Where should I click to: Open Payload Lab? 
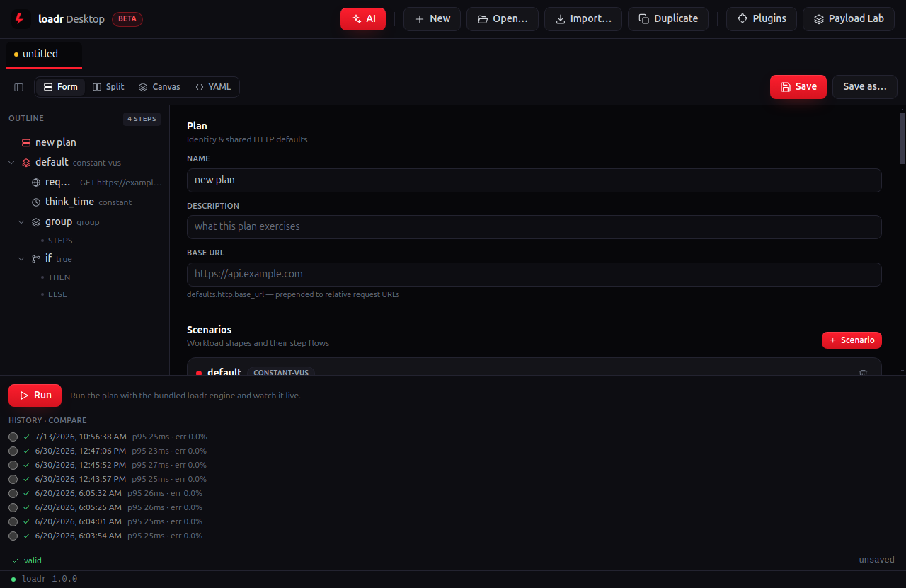[849, 19]
